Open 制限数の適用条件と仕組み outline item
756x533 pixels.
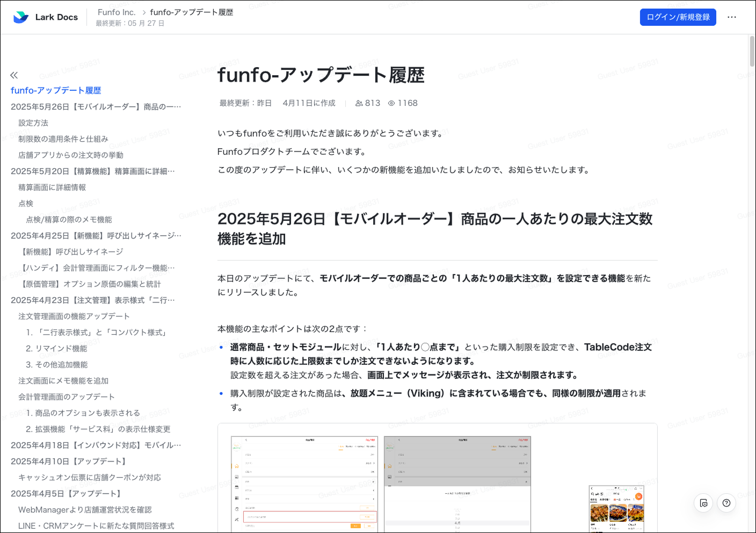(63, 139)
